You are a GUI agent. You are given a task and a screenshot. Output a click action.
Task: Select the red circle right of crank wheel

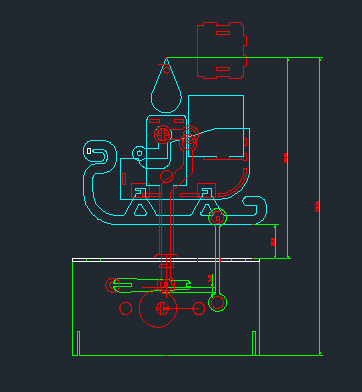[x=199, y=308]
